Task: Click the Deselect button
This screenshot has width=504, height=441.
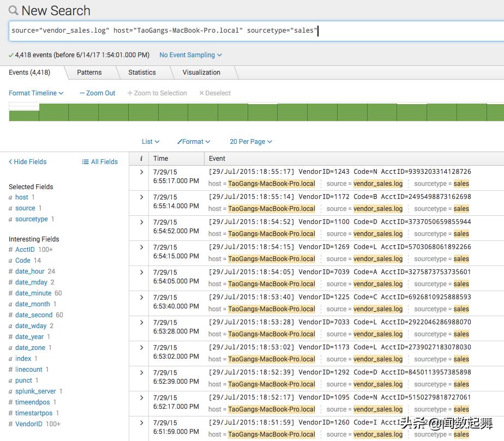Action: pyautogui.click(x=215, y=93)
